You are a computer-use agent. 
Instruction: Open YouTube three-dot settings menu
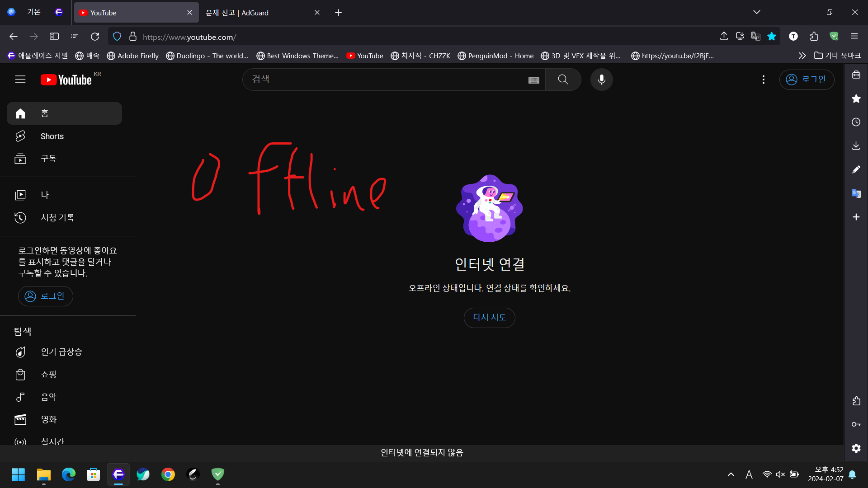coord(763,80)
